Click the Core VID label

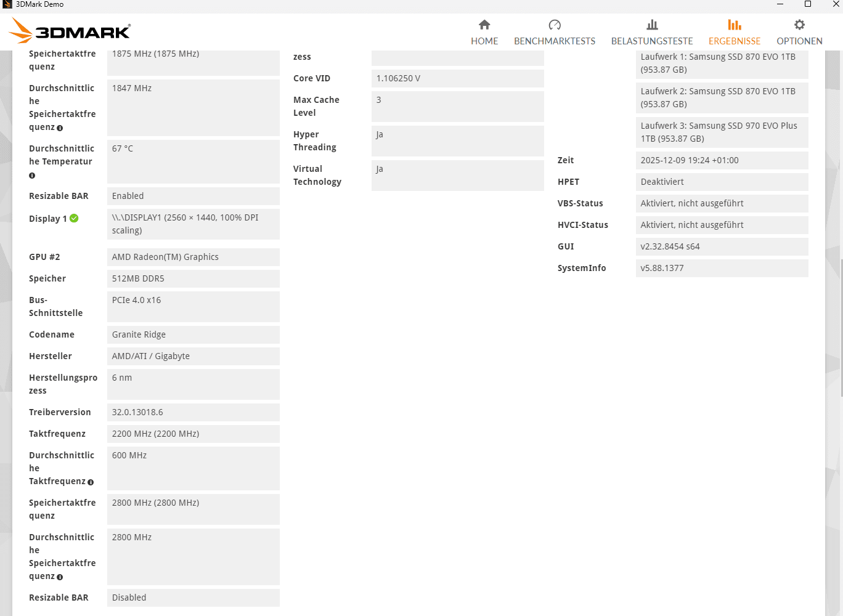pyautogui.click(x=312, y=78)
